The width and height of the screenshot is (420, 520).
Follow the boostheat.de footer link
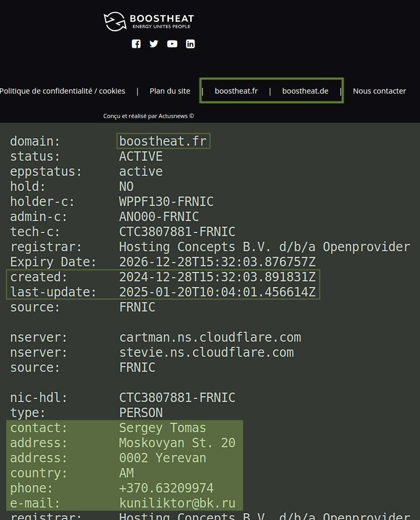(x=305, y=91)
